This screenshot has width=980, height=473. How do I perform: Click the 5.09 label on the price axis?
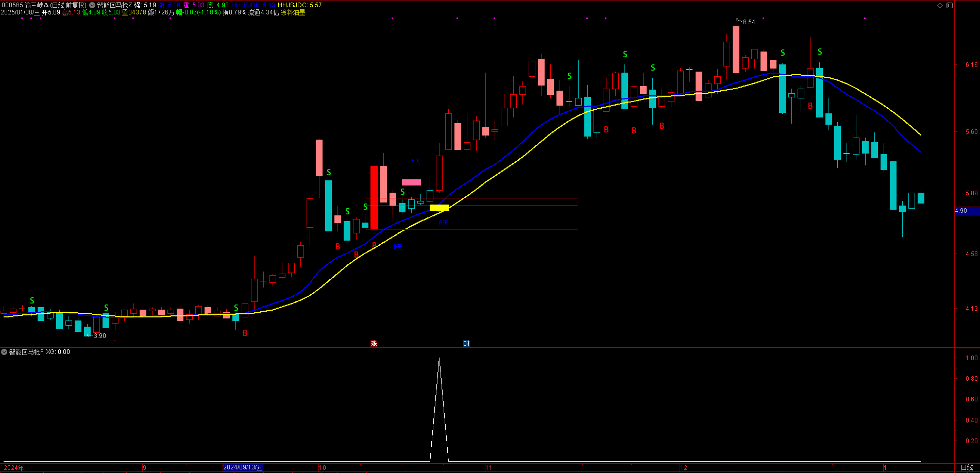pos(971,193)
